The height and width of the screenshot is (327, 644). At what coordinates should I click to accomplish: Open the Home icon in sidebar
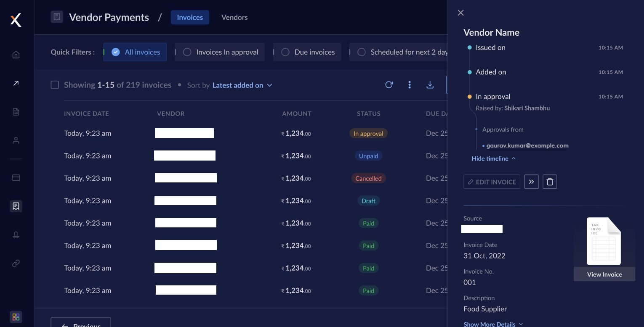click(x=16, y=55)
